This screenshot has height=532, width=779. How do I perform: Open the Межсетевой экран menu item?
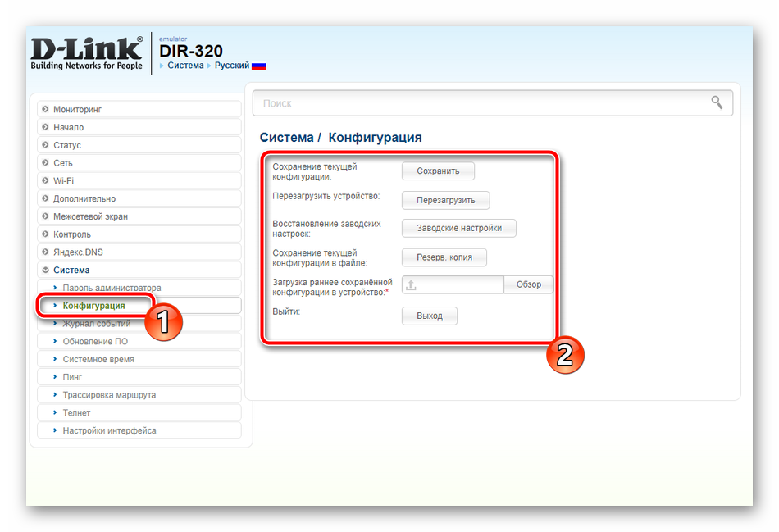(139, 216)
